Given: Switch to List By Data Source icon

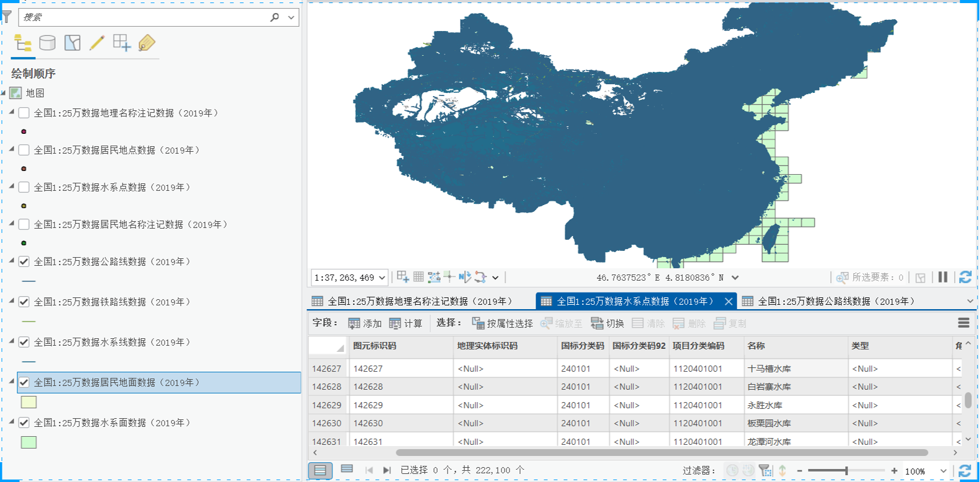Looking at the screenshot, I should (47, 43).
